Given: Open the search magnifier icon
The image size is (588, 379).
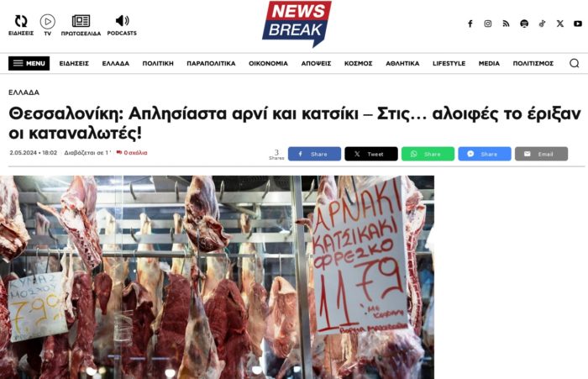Looking at the screenshot, I should [x=574, y=63].
